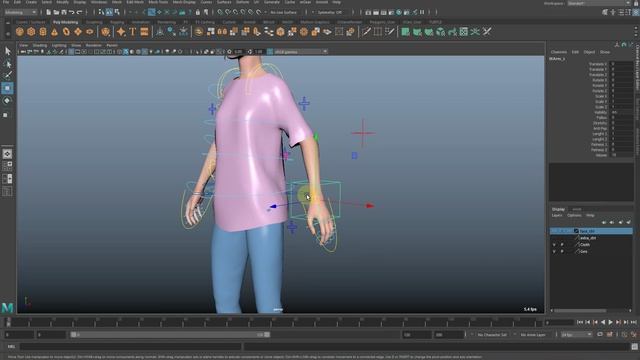Viewport: 640px width, 360px height.
Task: Click the super shape star icon
Action: coord(121,31)
